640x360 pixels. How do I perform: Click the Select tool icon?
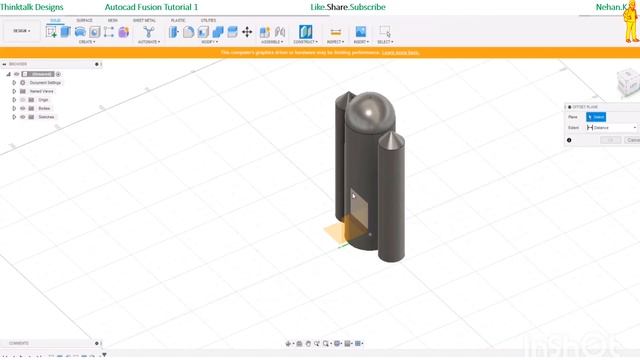(x=385, y=32)
